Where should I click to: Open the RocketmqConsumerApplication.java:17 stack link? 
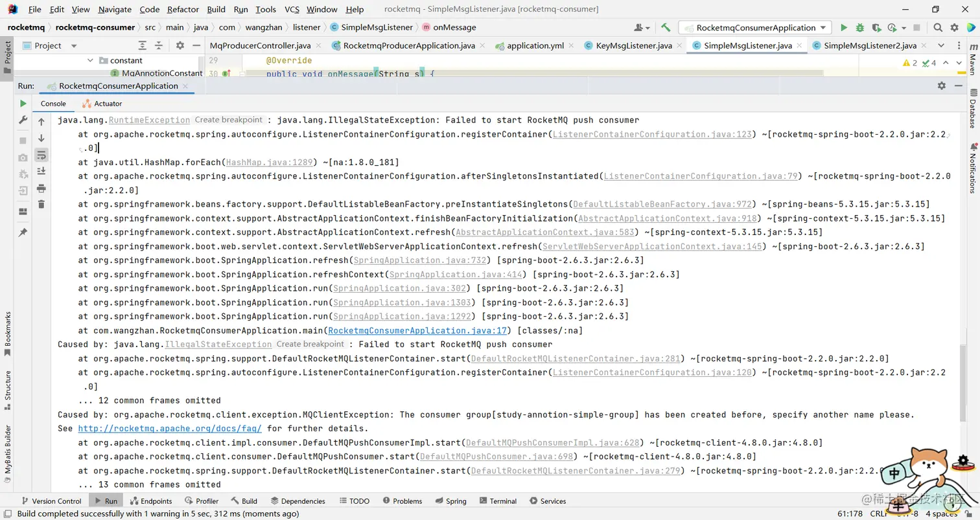pos(417,330)
